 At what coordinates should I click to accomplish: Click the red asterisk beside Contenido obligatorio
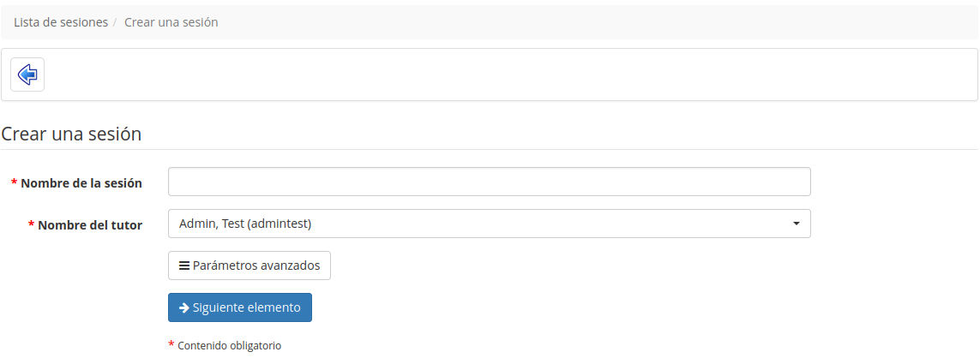tap(171, 343)
